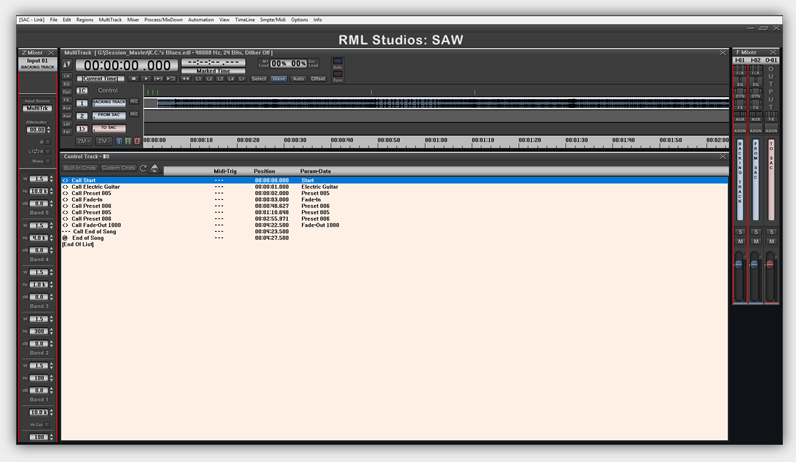This screenshot has width=796, height=462.
Task: Open the Built-In Cmds dropdown
Action: [x=80, y=168]
